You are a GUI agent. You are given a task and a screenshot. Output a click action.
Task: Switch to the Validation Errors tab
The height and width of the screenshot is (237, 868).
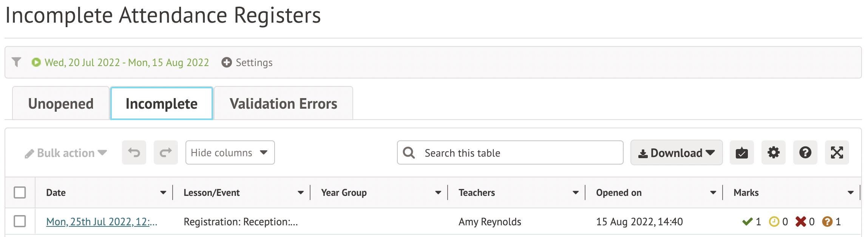tap(283, 104)
